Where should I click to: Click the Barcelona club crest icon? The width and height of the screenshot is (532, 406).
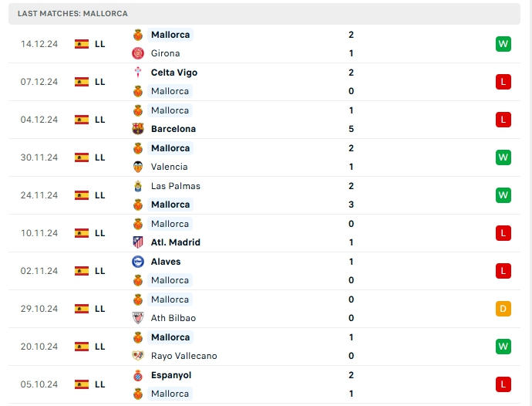(138, 129)
